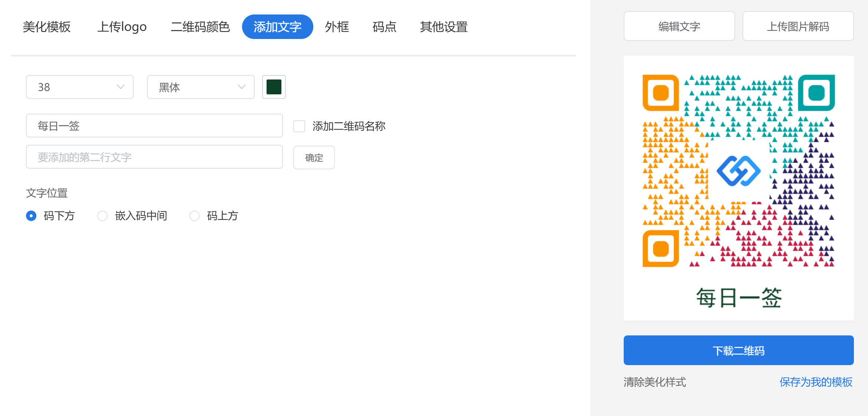This screenshot has height=416, width=868.
Task: Switch to the 美化模板 tab
Action: [47, 27]
